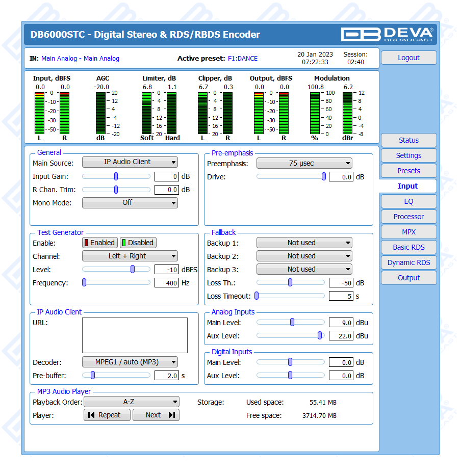Click the Test Generator Frequency value field
The image size is (461, 476).
[x=168, y=283]
